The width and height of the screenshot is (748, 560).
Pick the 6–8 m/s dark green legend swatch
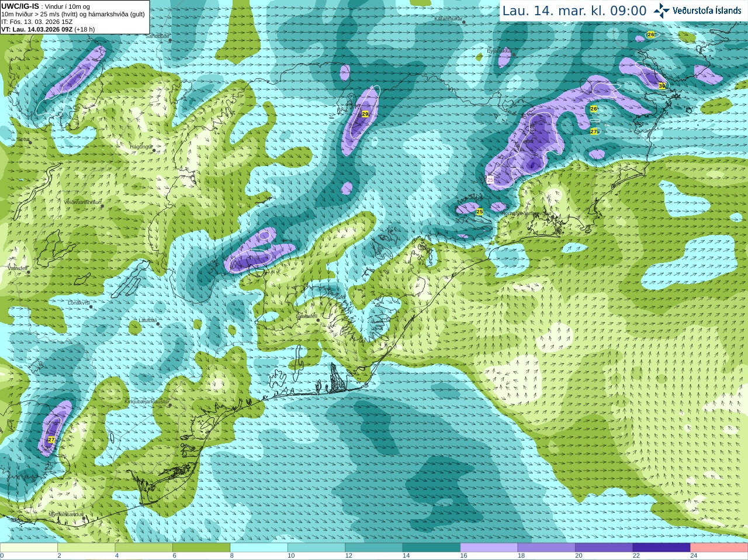201,548
